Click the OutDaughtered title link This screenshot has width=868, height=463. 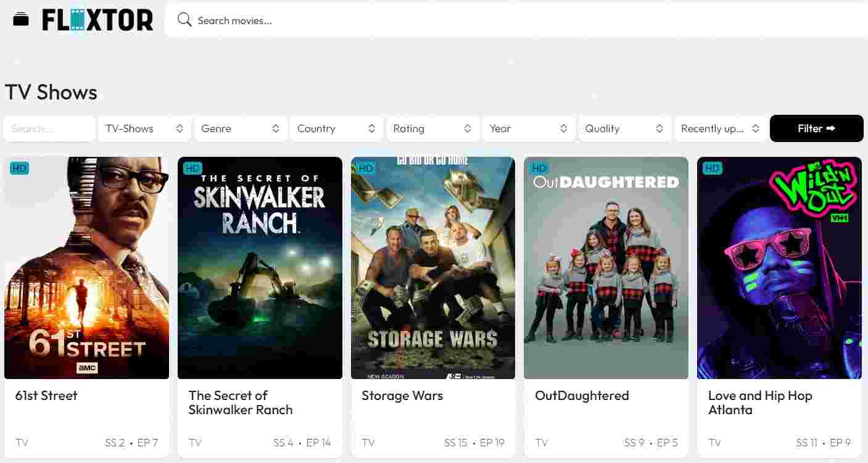(582, 396)
